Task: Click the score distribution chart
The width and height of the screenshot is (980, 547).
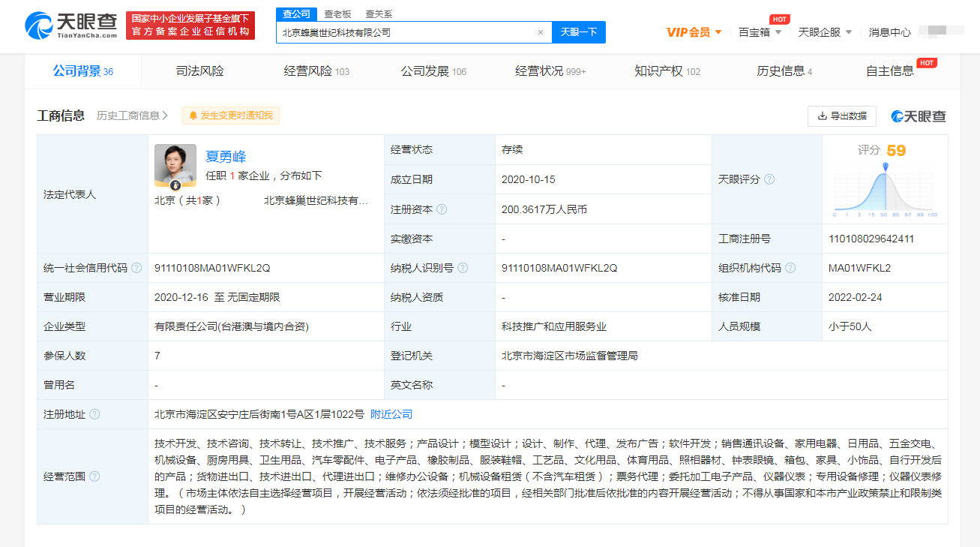Action: (x=886, y=190)
